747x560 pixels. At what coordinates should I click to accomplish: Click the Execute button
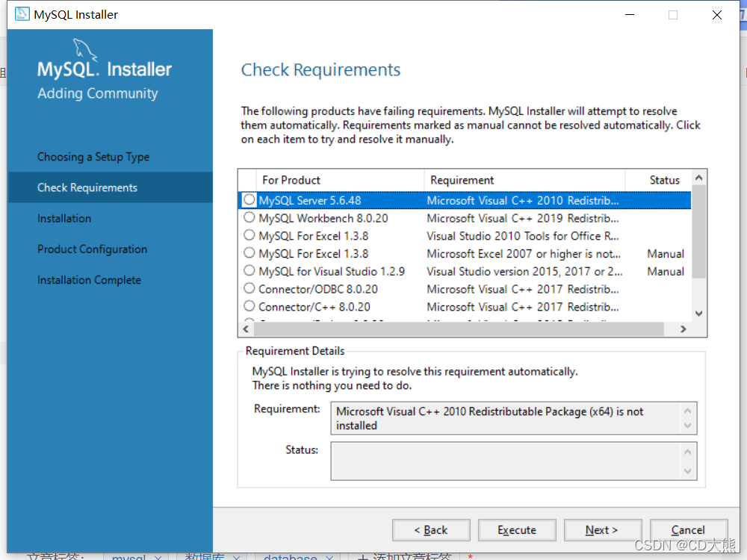coord(517,530)
